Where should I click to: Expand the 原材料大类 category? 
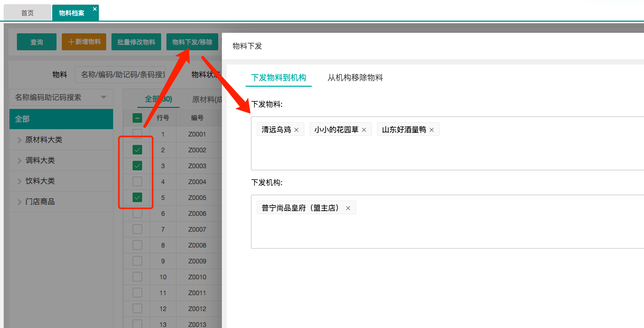click(x=20, y=140)
